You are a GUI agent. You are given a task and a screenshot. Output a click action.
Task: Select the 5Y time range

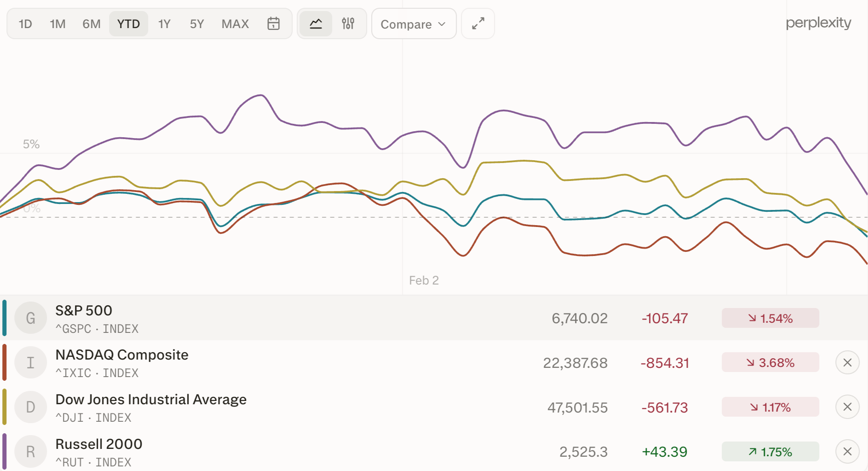197,23
